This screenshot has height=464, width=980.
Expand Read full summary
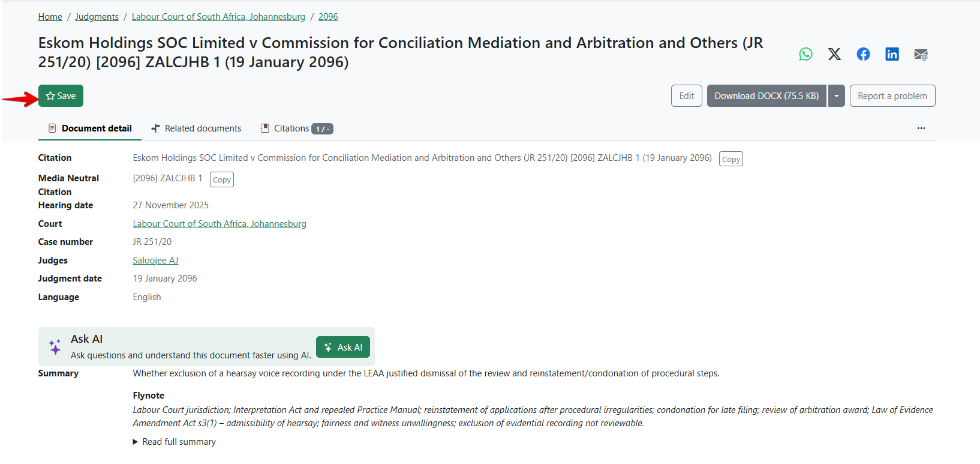[174, 442]
